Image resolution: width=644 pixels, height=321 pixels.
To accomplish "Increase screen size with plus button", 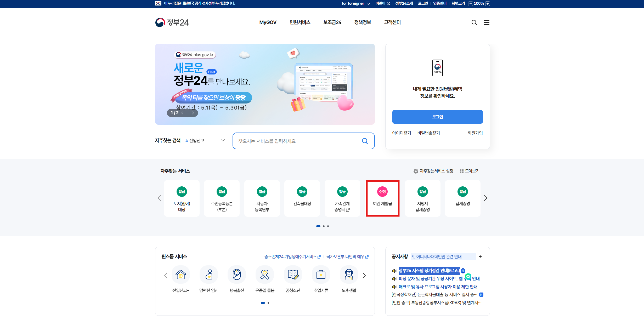I will click(488, 4).
